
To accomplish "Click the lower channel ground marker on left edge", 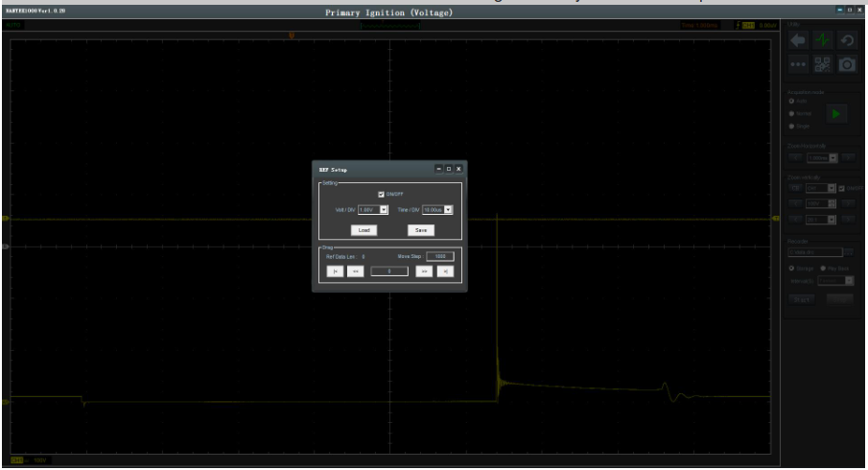I will 6,402.
